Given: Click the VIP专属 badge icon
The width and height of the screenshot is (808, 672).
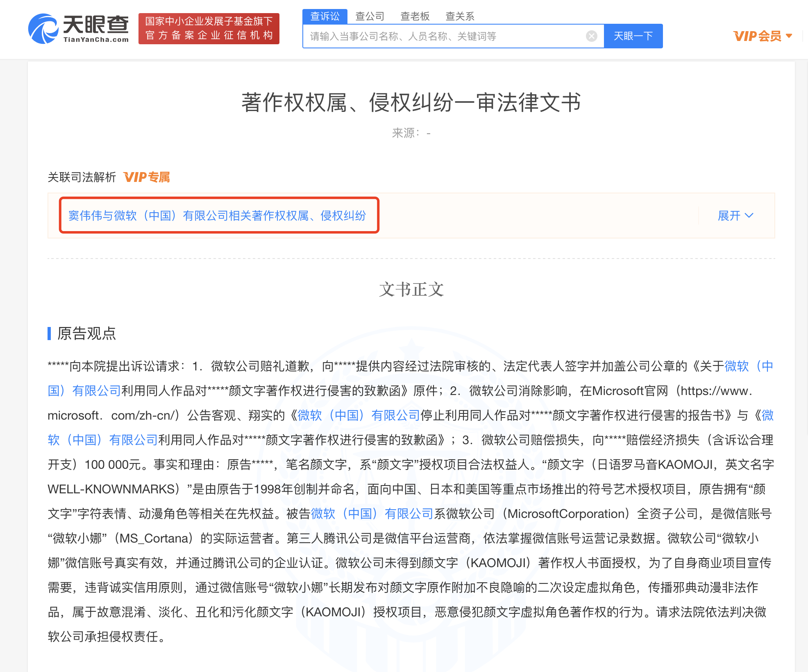Looking at the screenshot, I should click(x=147, y=177).
